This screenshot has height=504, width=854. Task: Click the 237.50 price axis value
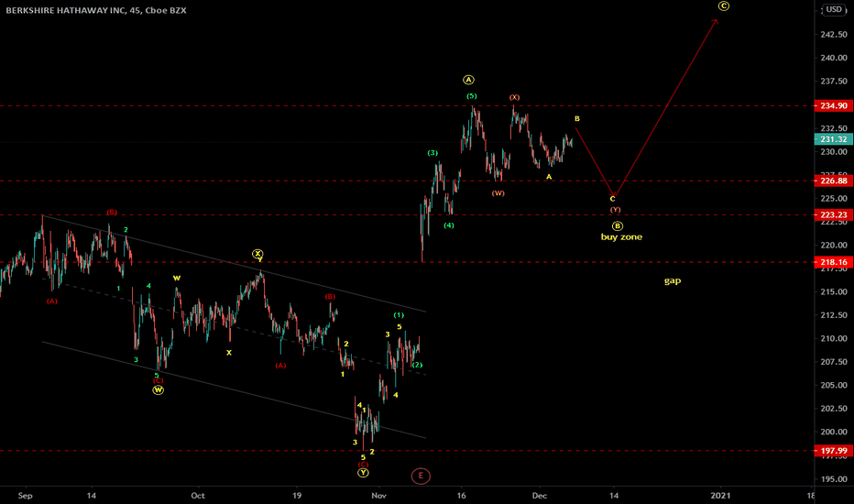[834, 82]
